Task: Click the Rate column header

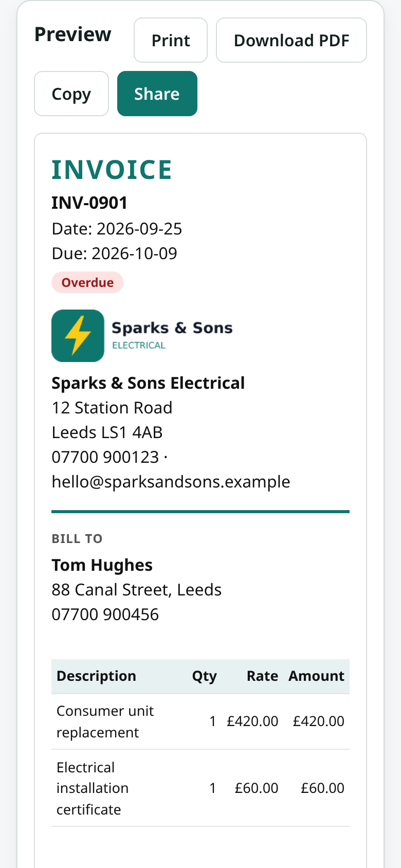Action: tap(262, 676)
